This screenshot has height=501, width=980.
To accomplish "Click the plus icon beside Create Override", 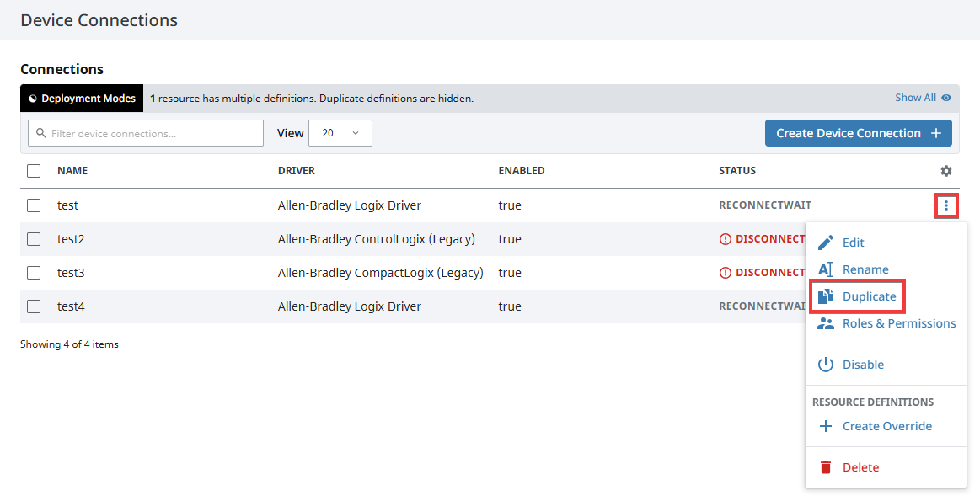I will 826,426.
